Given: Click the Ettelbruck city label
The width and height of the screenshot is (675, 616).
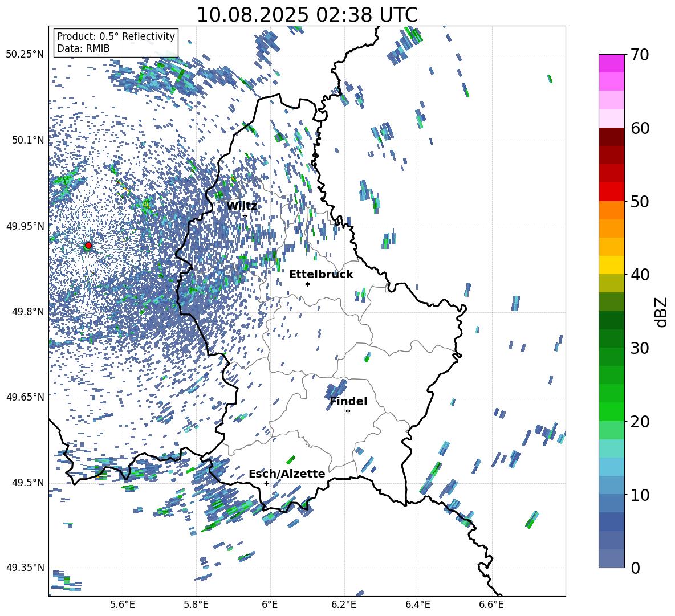Looking at the screenshot, I should [321, 275].
